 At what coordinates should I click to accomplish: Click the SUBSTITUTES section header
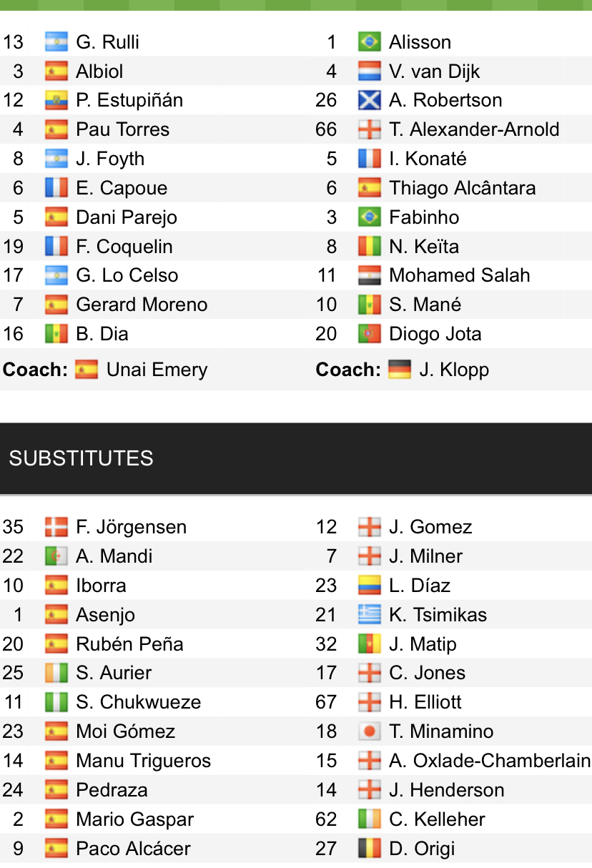82,458
